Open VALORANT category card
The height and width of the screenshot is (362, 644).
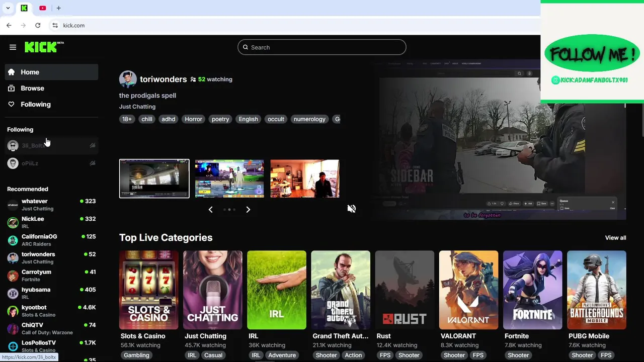[468, 290]
